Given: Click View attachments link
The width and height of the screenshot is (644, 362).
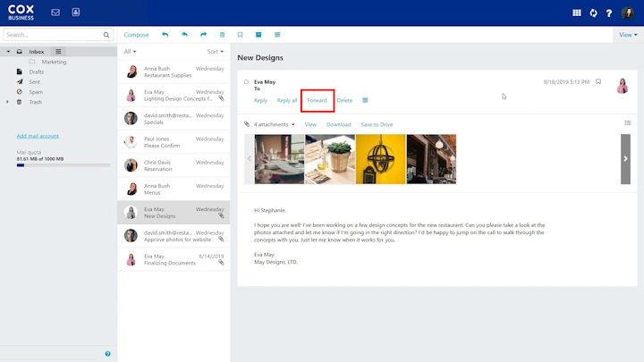Looking at the screenshot, I should [x=310, y=124].
